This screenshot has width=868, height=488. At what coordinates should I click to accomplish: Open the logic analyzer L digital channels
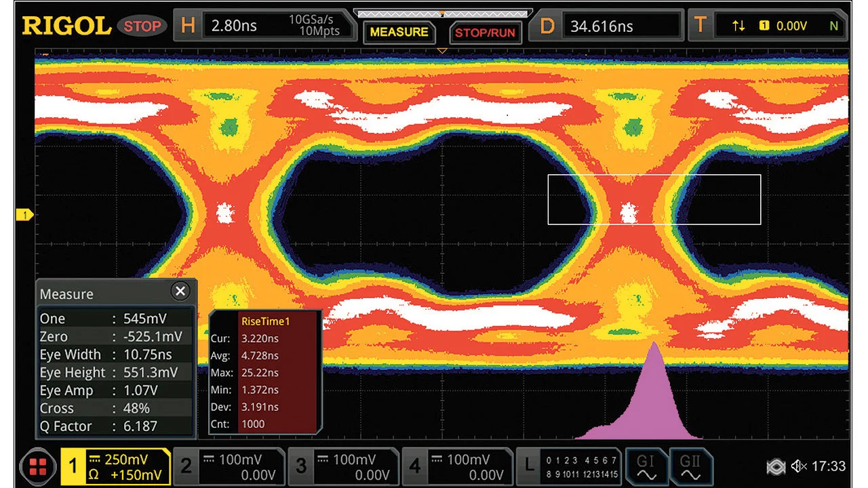568,466
